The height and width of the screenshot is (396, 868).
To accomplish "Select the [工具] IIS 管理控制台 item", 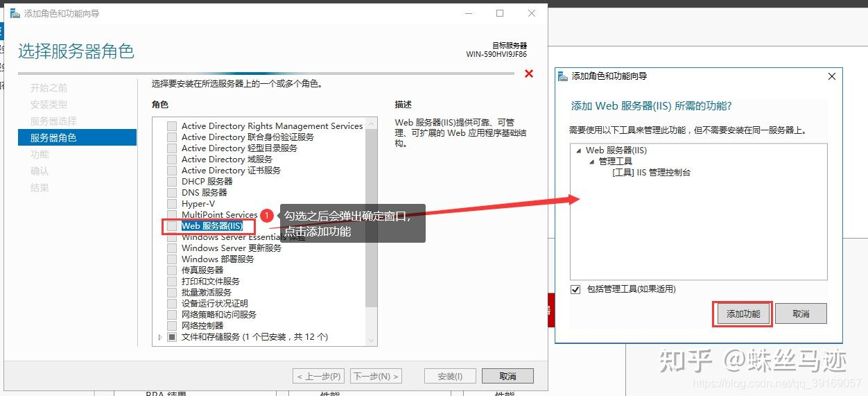I will pyautogui.click(x=651, y=173).
